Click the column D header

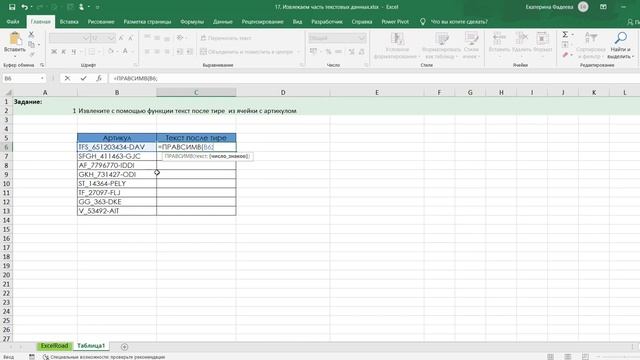pos(283,93)
